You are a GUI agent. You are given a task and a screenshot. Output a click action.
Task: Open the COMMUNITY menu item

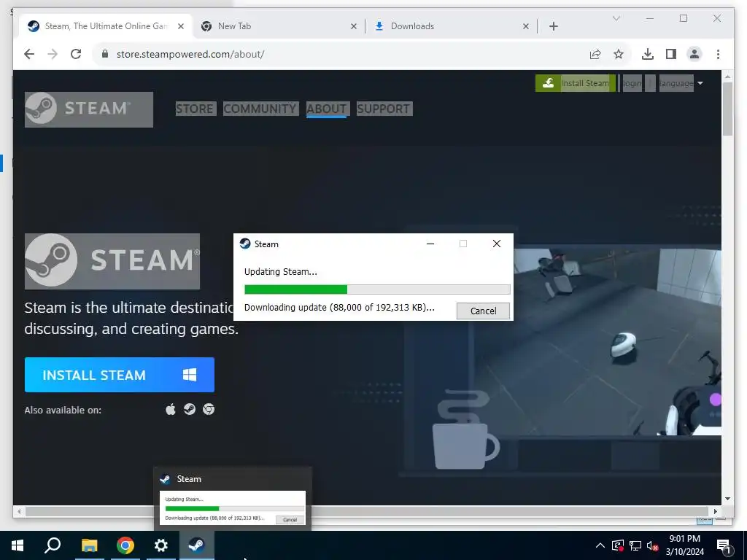click(260, 109)
